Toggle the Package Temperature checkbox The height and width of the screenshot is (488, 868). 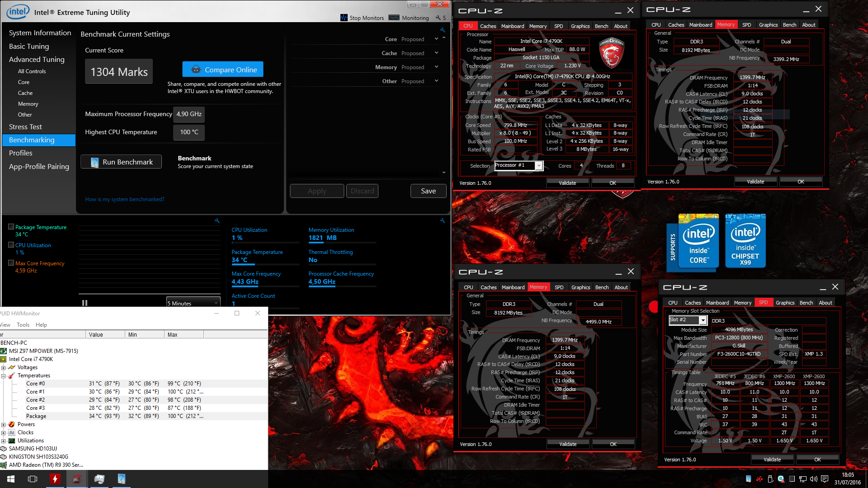pos(11,227)
